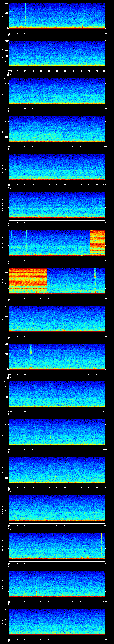114x644 pixels.
Task: Click the 0:41:00 timestamp label
Action: point(9,487)
